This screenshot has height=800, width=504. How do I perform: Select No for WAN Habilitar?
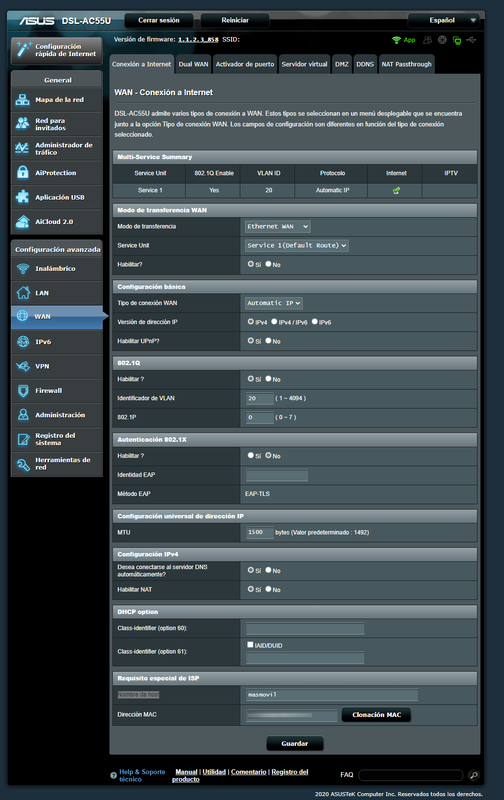pos(268,264)
